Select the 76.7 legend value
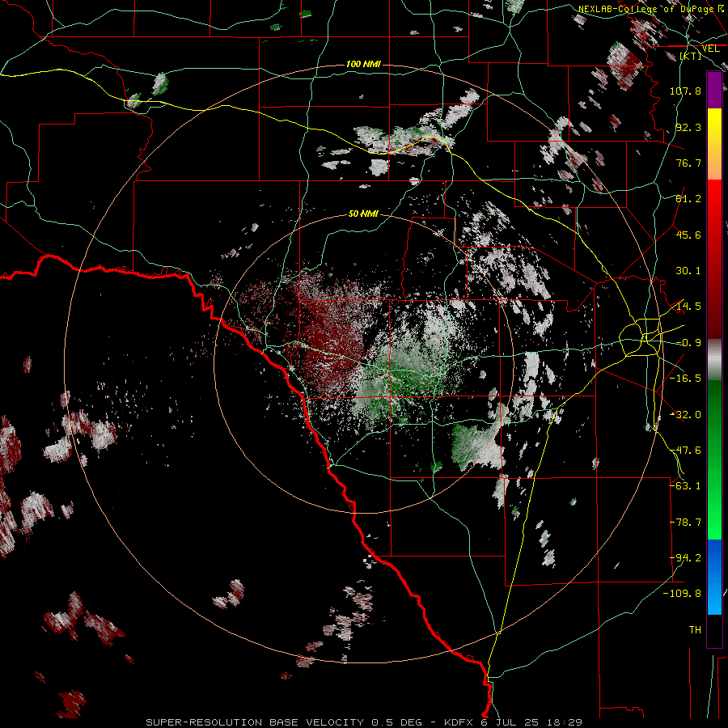 [688, 163]
